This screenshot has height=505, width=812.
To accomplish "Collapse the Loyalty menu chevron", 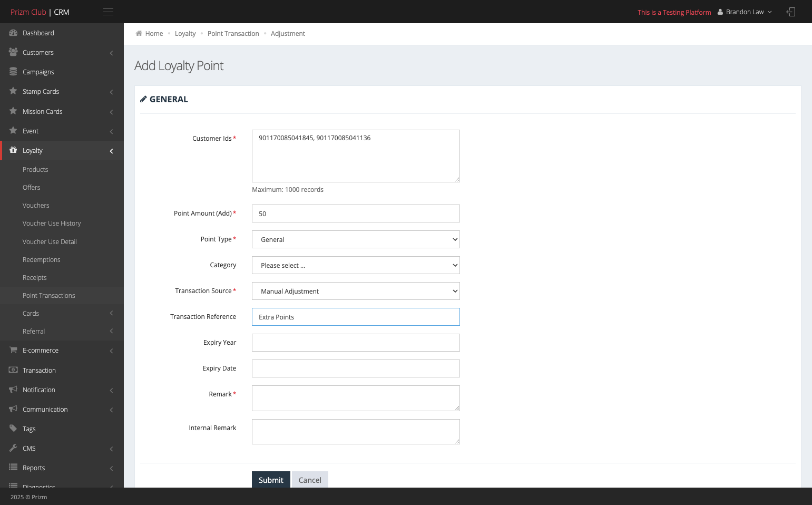I will point(111,151).
